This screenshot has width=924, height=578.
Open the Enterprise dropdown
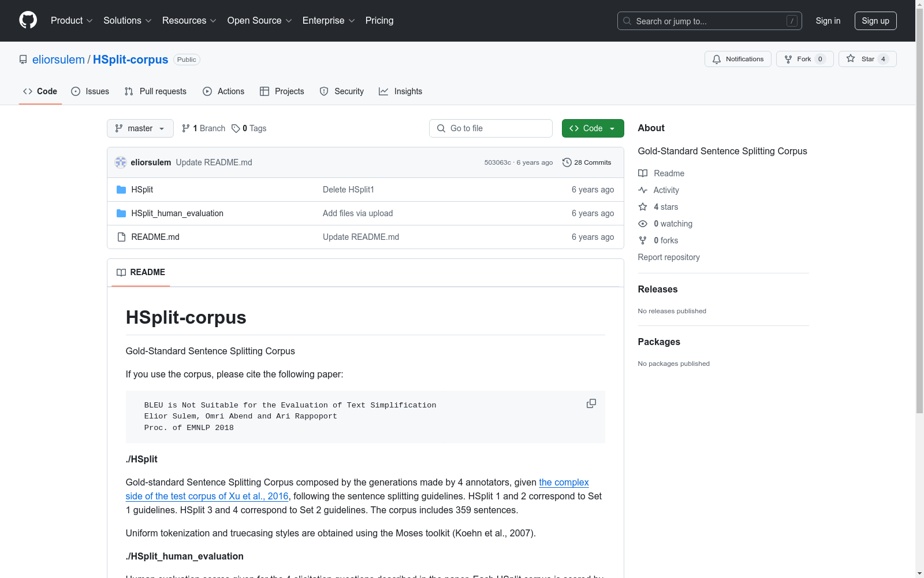click(329, 21)
